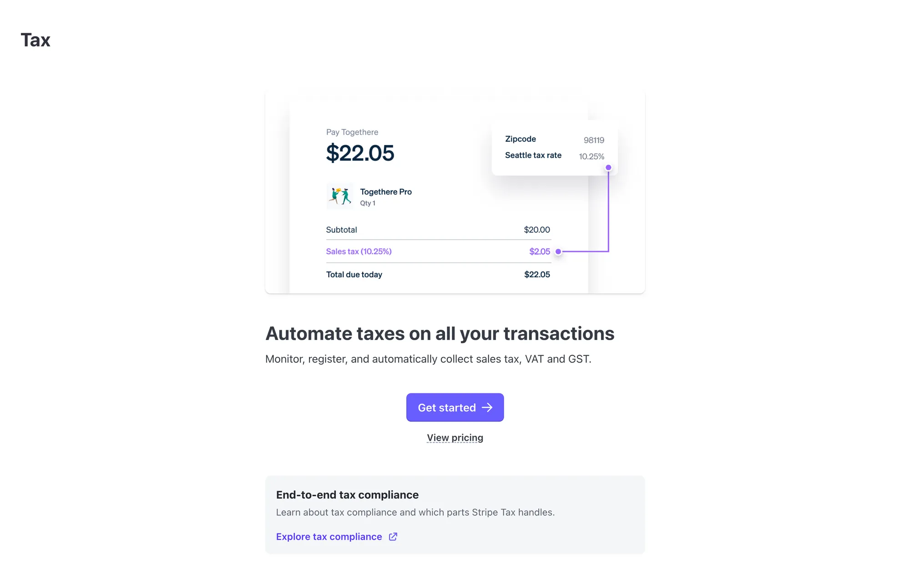Select the purple dot next to Sales tax amount

click(558, 251)
